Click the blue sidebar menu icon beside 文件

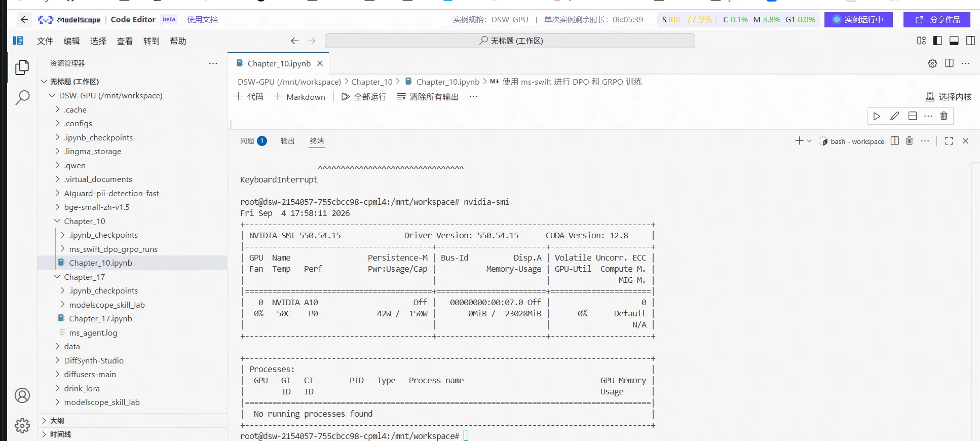tap(18, 41)
